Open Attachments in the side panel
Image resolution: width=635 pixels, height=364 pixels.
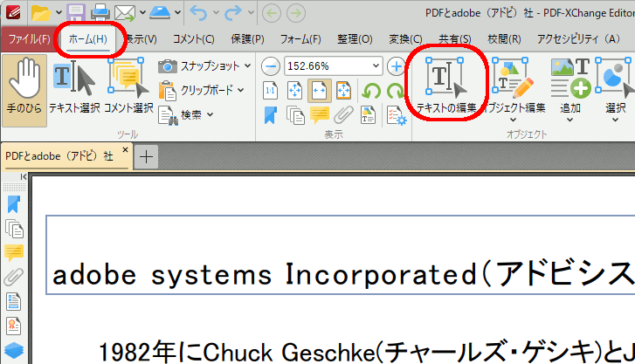pyautogui.click(x=14, y=278)
